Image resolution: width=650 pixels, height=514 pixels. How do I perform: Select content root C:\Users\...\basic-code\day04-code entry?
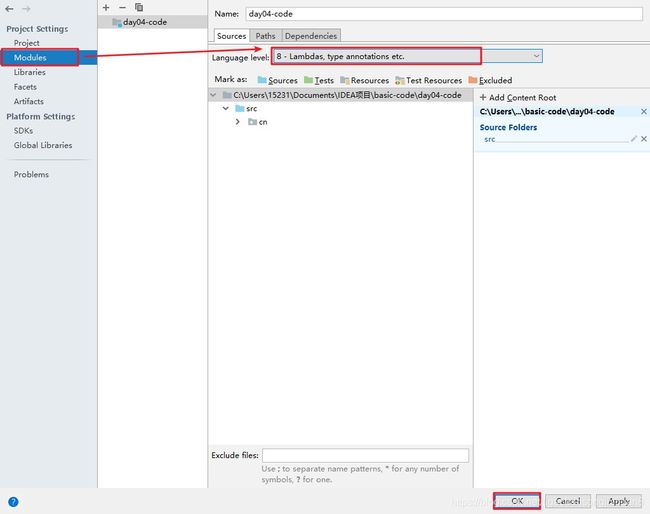coord(547,112)
